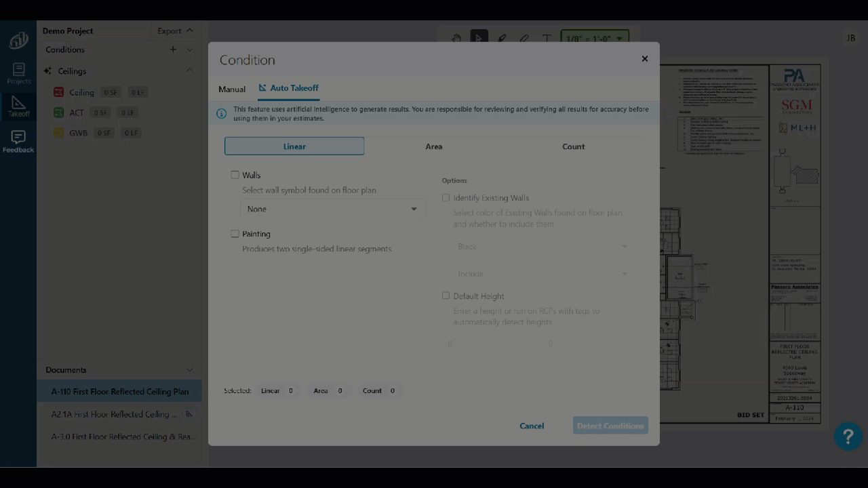
Task: Open the existing wall color dropdown Black
Action: pyautogui.click(x=542, y=246)
